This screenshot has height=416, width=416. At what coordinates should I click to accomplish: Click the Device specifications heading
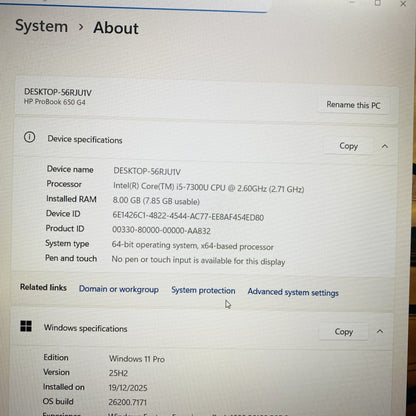coord(85,139)
